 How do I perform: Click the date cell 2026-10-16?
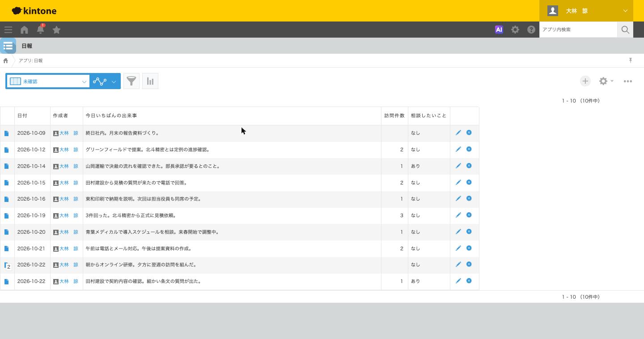[31, 199]
